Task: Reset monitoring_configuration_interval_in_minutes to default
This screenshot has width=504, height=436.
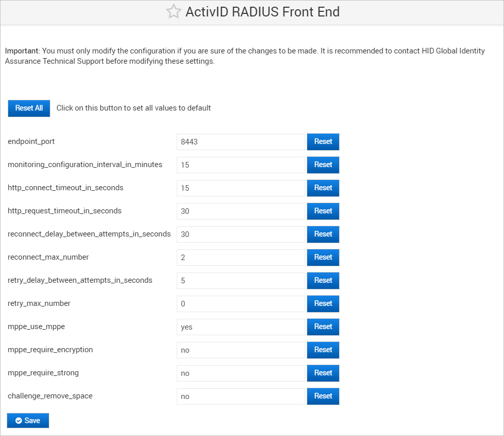Action: 323,165
